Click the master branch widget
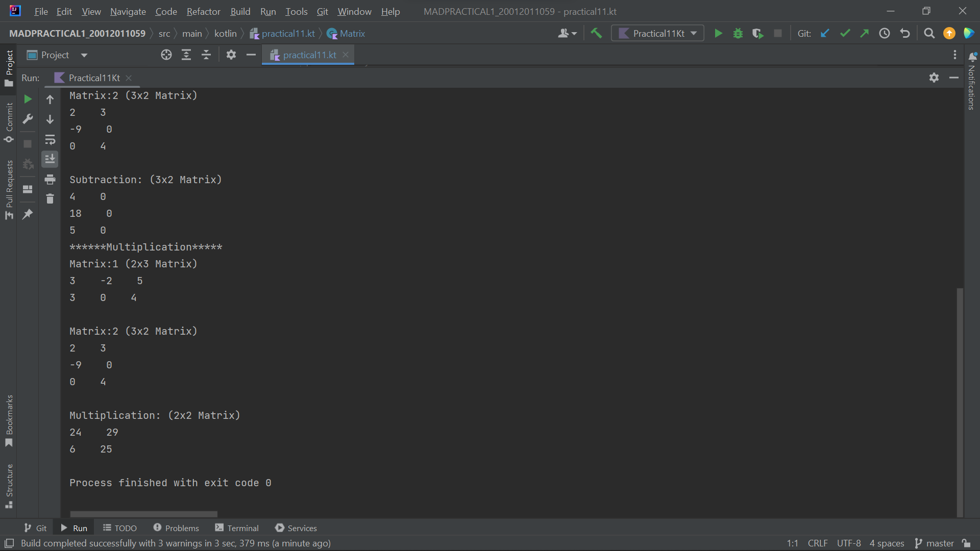The height and width of the screenshot is (551, 980). pos(934,543)
